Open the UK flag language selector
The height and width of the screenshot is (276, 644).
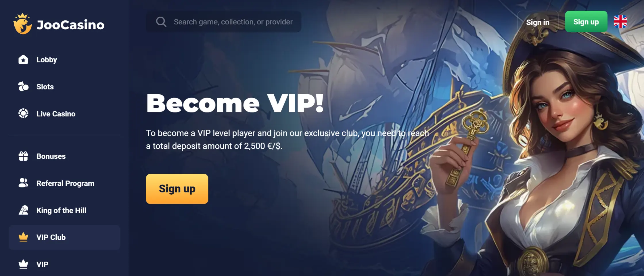[620, 22]
